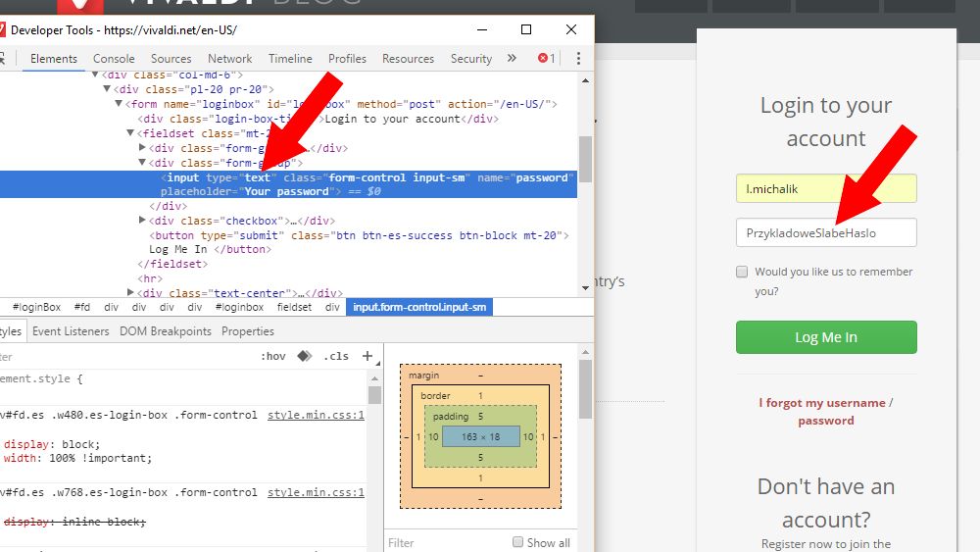Viewport: 980px width, 552px height.
Task: Collapse the col-md-6 div node
Action: pyautogui.click(x=95, y=75)
